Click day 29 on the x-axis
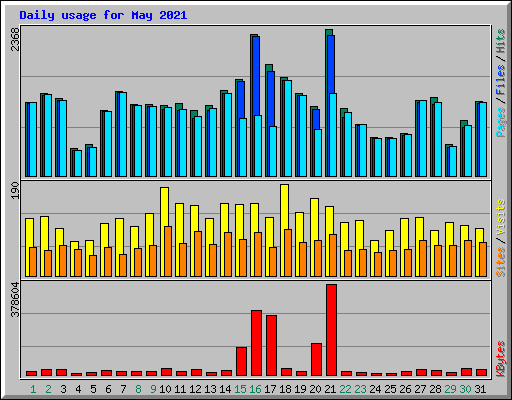 click(450, 389)
